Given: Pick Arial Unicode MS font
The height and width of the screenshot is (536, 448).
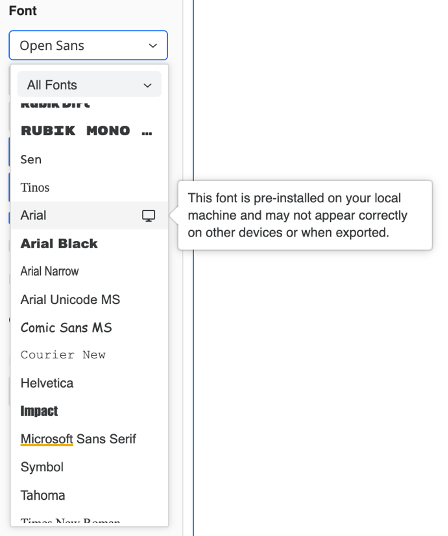Looking at the screenshot, I should coord(89,299).
